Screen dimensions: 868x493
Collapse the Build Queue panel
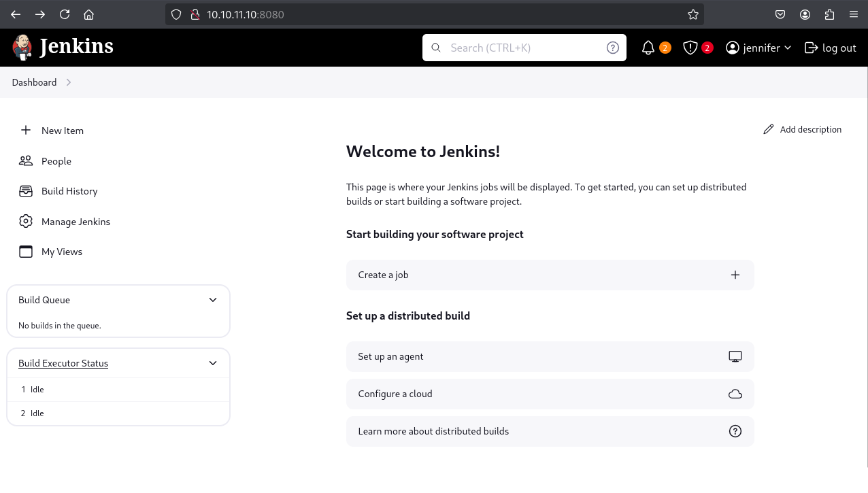click(213, 300)
